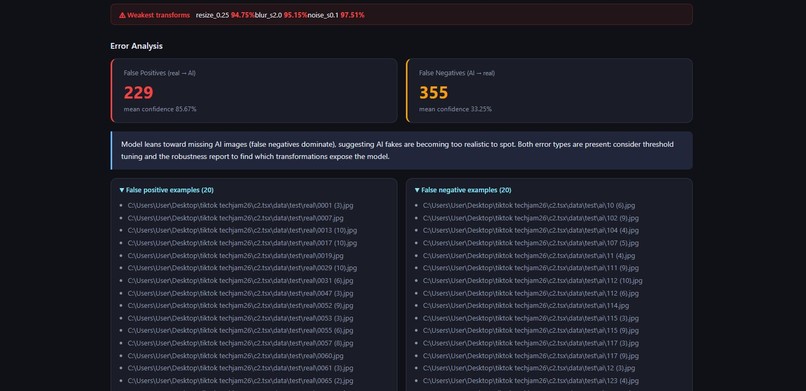The width and height of the screenshot is (806, 391).
Task: Select the blur_s2.0 transform name
Action: pyautogui.click(x=268, y=15)
